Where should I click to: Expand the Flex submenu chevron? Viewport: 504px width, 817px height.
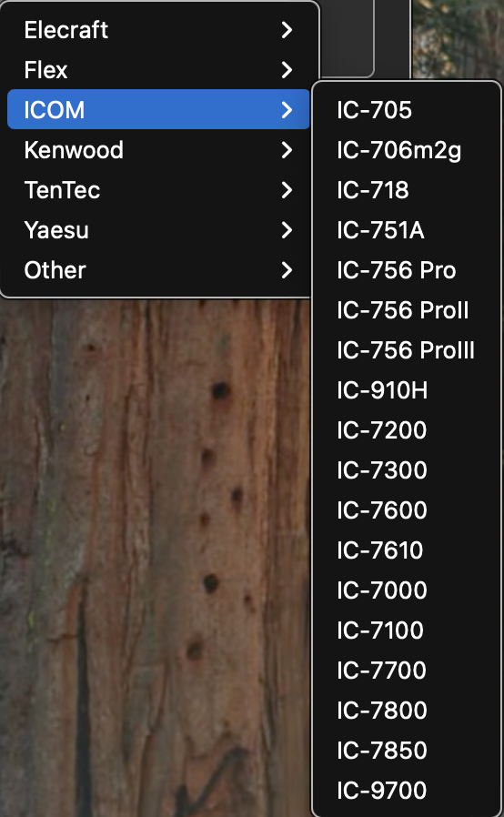click(x=287, y=70)
